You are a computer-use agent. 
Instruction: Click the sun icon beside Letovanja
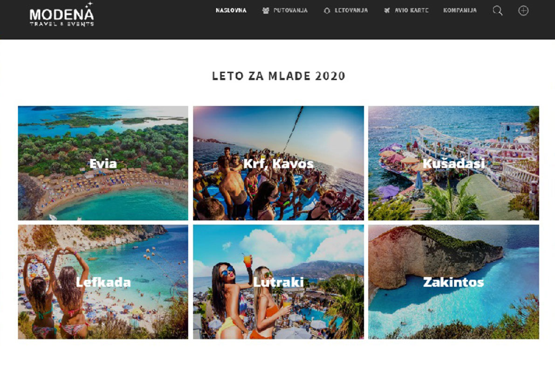point(327,11)
